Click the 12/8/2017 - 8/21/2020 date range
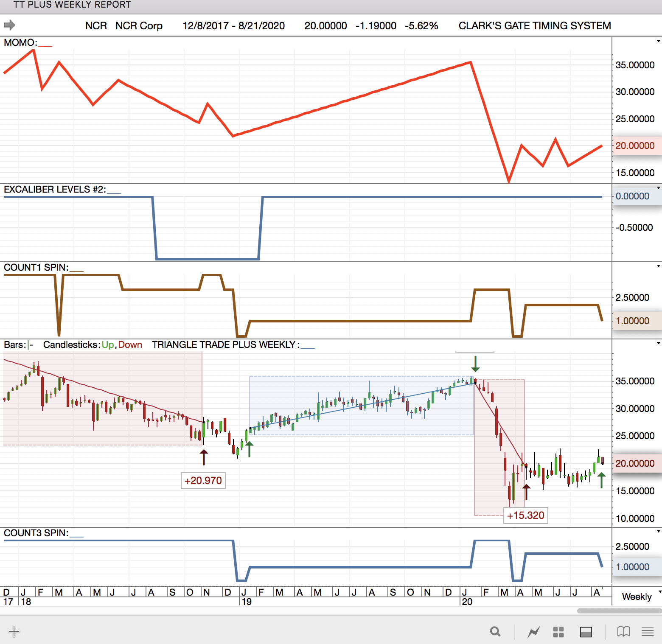 (234, 26)
